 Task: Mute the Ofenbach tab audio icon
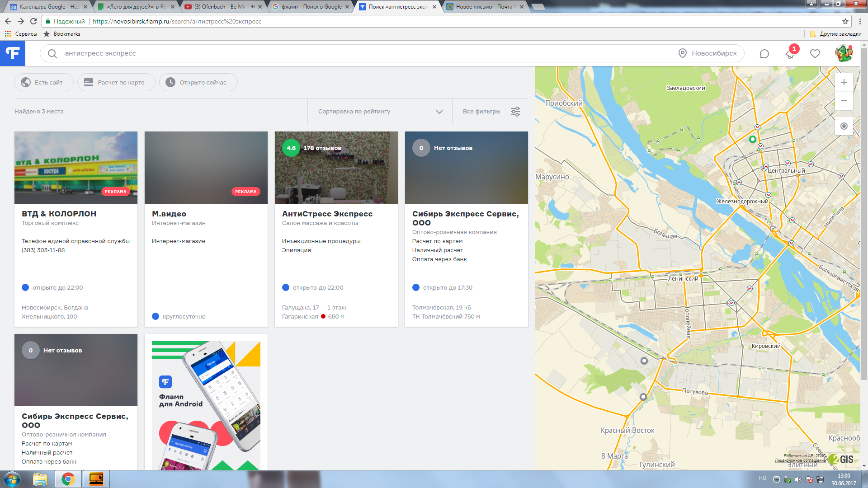point(253,7)
